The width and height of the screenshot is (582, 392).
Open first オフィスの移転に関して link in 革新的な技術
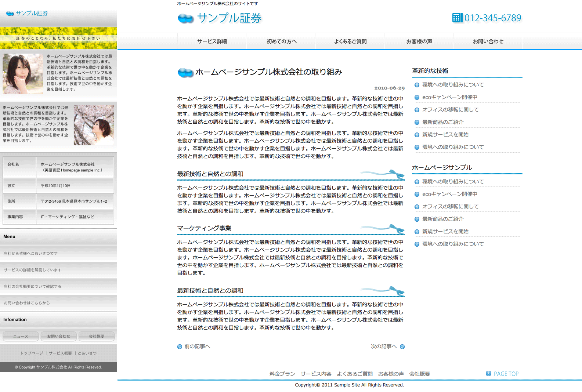coord(450,110)
